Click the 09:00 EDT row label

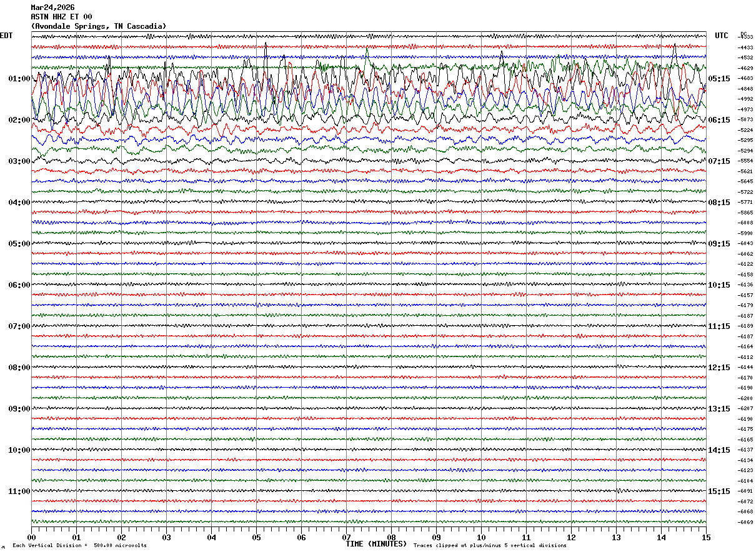pyautogui.click(x=19, y=409)
